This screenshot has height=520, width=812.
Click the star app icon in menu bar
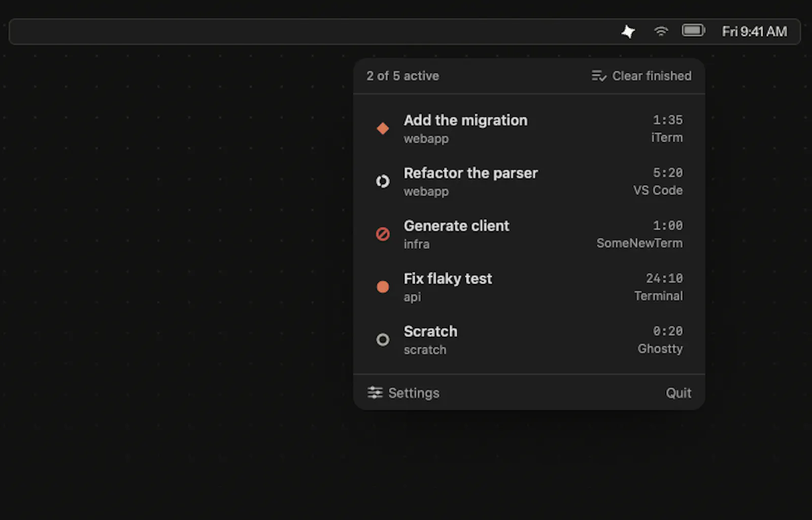click(628, 31)
